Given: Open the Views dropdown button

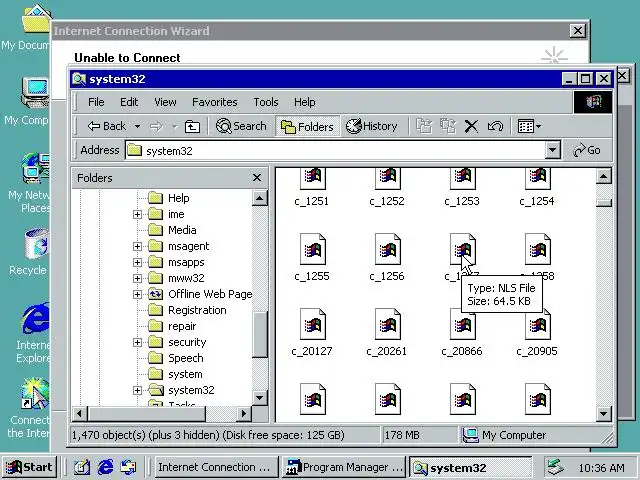Looking at the screenshot, I should pos(529,126).
